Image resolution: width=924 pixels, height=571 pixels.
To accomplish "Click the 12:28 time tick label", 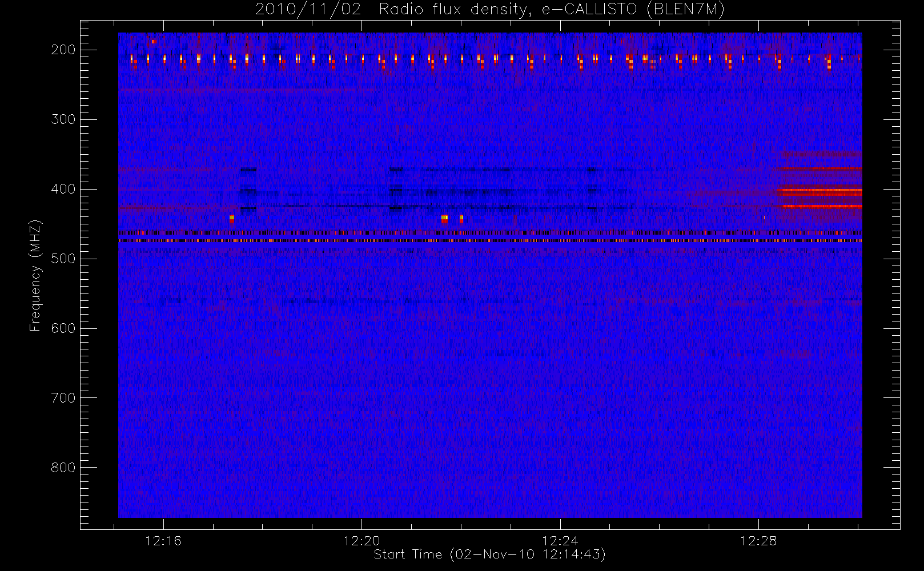I will 758,541.
